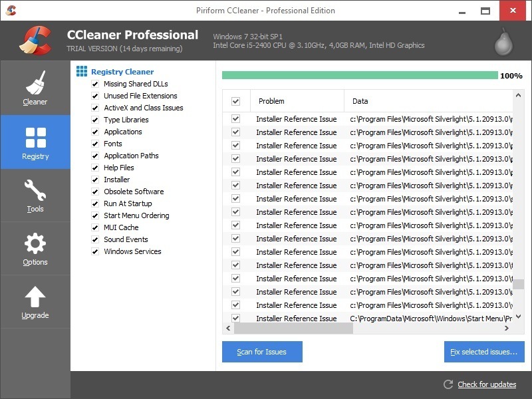Screen dimensions: 532x399
Task: Click the Upgrade arrow icon
Action: point(35,295)
